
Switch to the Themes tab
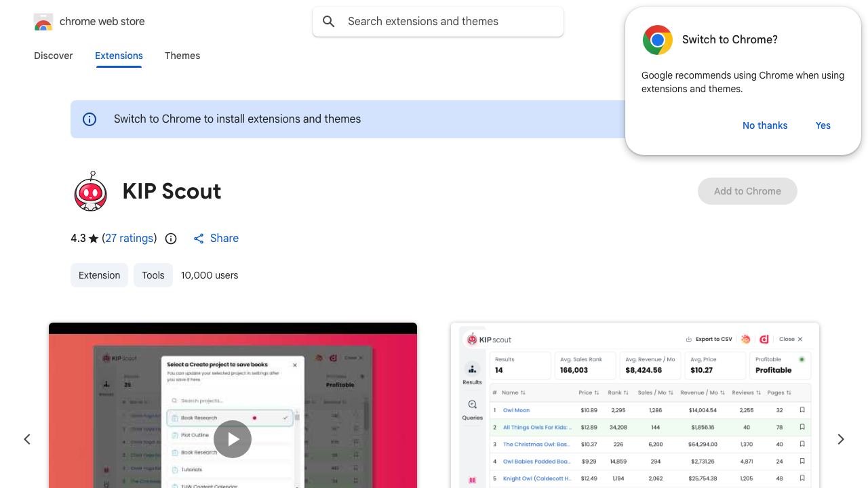[x=182, y=56]
